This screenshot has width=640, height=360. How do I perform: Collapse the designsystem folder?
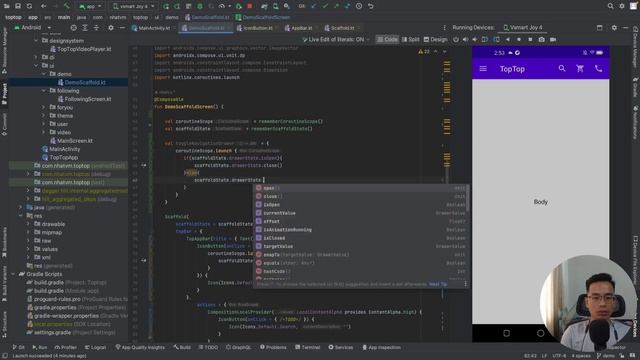point(36,41)
